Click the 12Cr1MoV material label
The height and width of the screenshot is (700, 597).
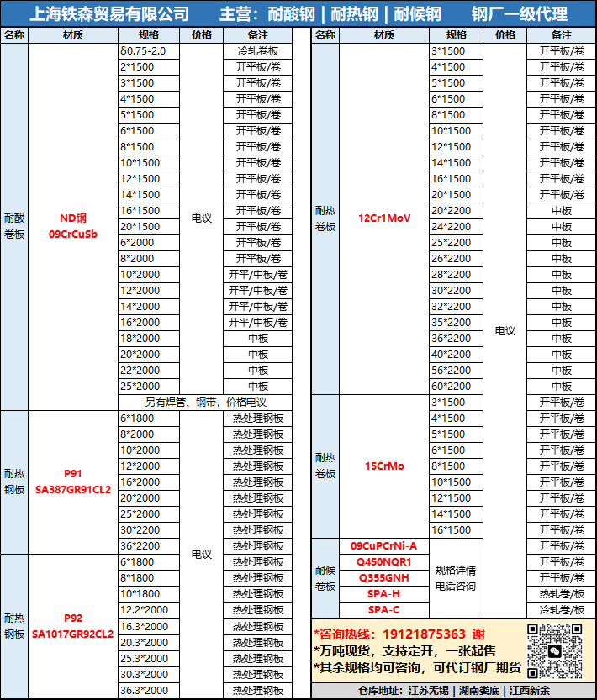[x=384, y=218]
